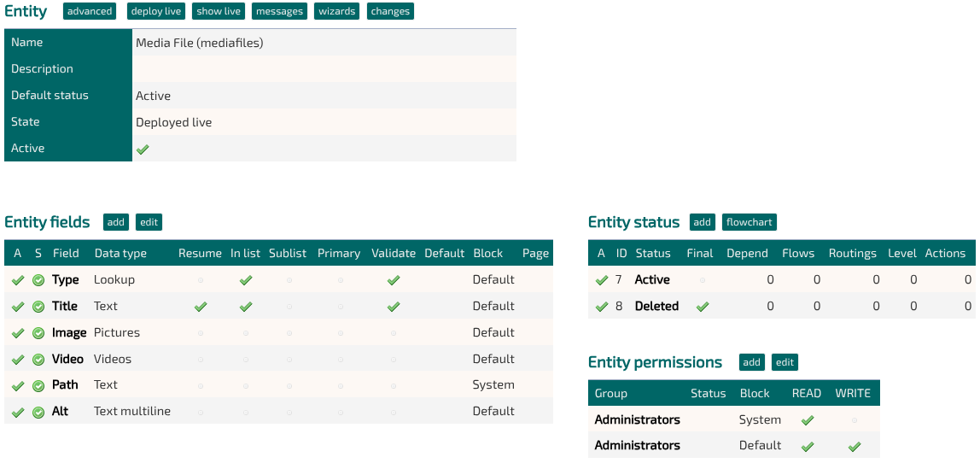Click the green status icon for Type field
This screenshot has height=463, width=980.
(x=38, y=280)
